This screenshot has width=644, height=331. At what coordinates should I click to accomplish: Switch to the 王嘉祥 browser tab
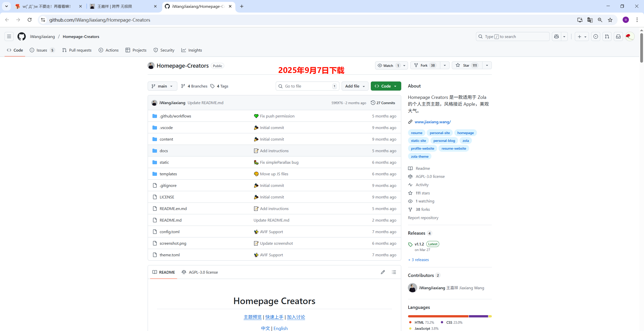click(124, 6)
